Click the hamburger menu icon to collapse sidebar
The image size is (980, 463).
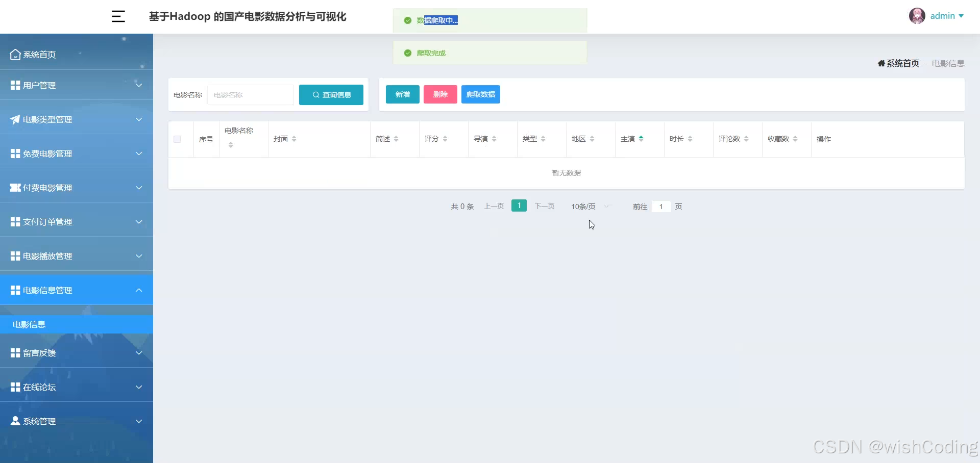(118, 16)
